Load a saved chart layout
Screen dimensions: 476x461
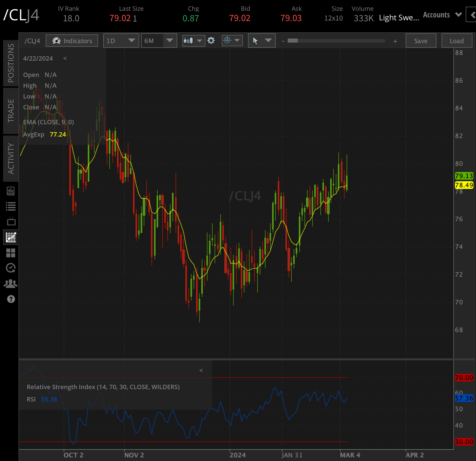point(457,41)
